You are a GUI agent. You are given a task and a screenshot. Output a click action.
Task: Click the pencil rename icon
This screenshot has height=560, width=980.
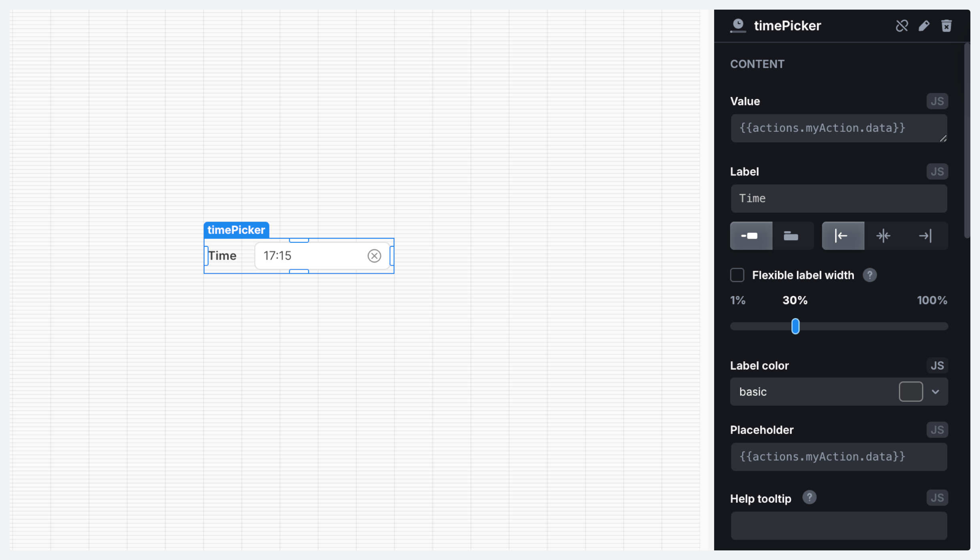point(924,26)
